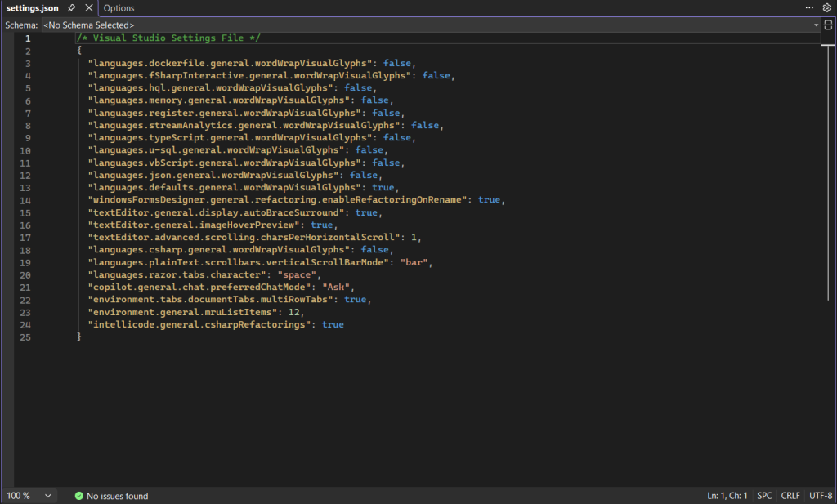The image size is (837, 504).
Task: Change the CRLF line ending setting
Action: tap(790, 496)
